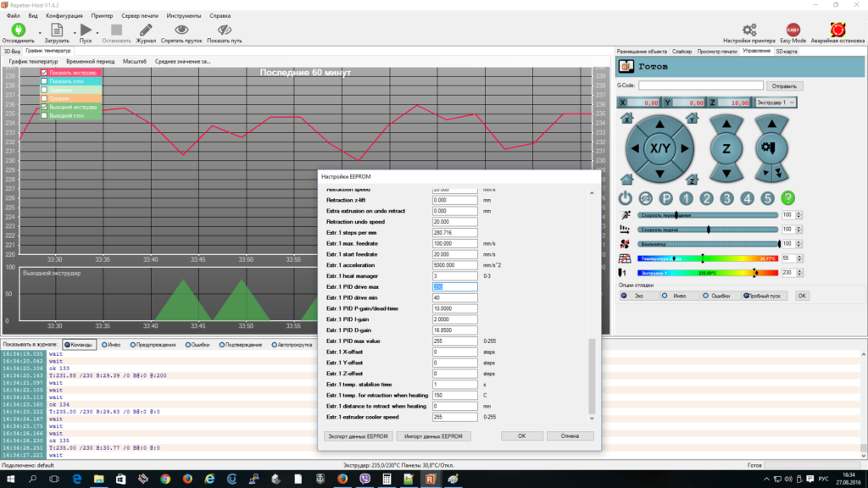Move X right with the X/Y pad's right arrow
The width and height of the screenshot is (868, 488).
(685, 148)
